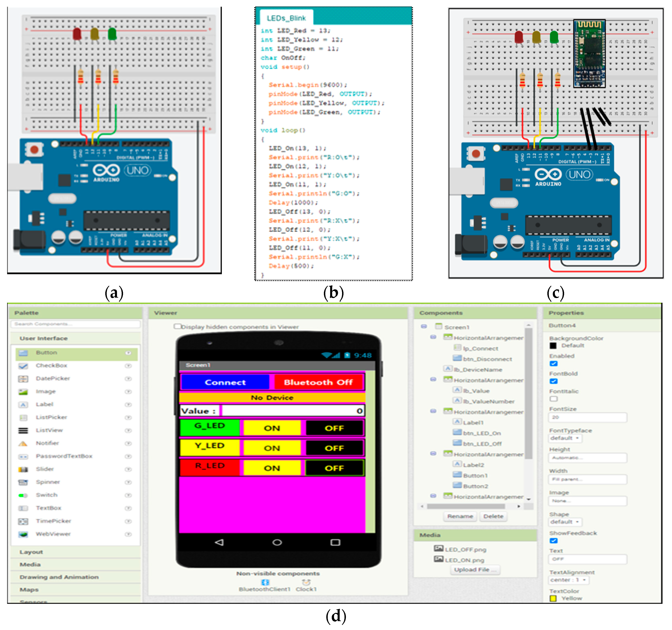Check Display hidden components in Viewer
This screenshot has width=672, height=630.
177,327
